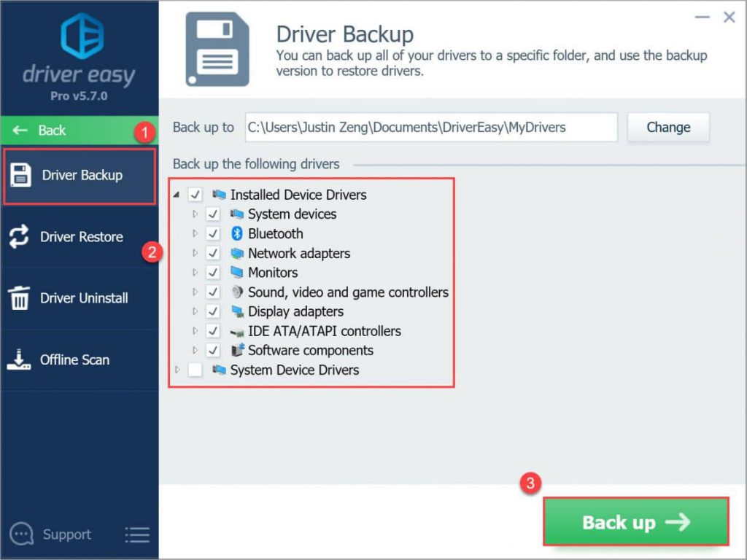The image size is (747, 560).
Task: Click the System devices icon
Action: click(237, 214)
